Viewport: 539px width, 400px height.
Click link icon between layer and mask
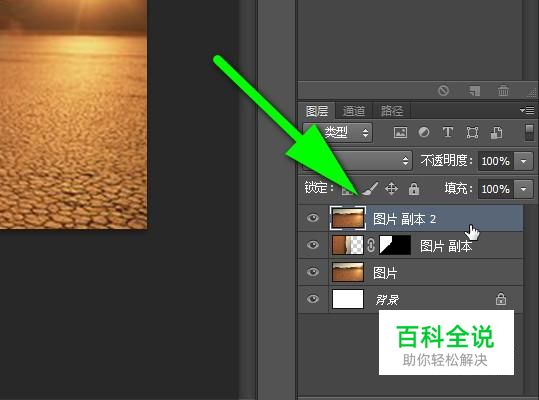tap(371, 245)
